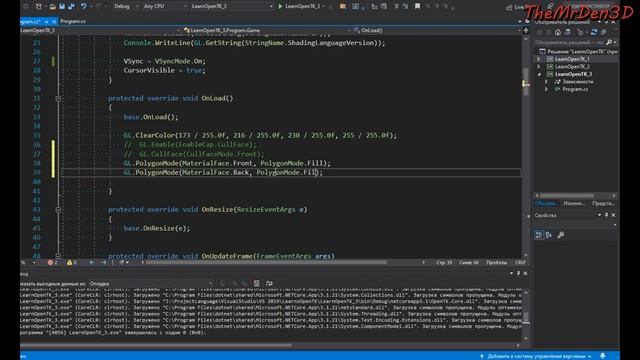Click the Save All toolbar icon

point(71,7)
